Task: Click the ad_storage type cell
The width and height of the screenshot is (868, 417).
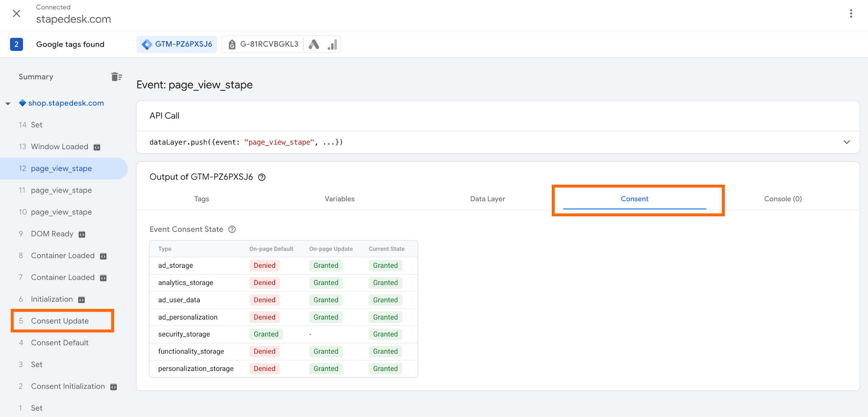Action: (x=175, y=266)
